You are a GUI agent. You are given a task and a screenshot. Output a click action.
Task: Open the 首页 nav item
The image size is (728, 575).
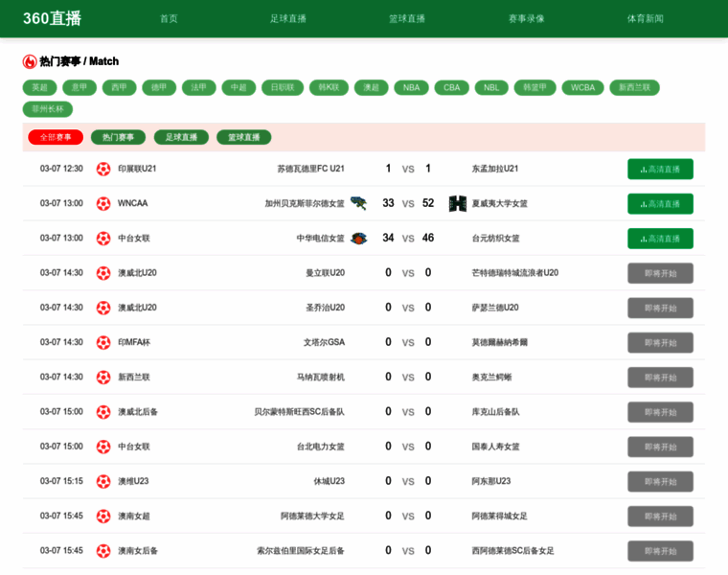pos(169,18)
